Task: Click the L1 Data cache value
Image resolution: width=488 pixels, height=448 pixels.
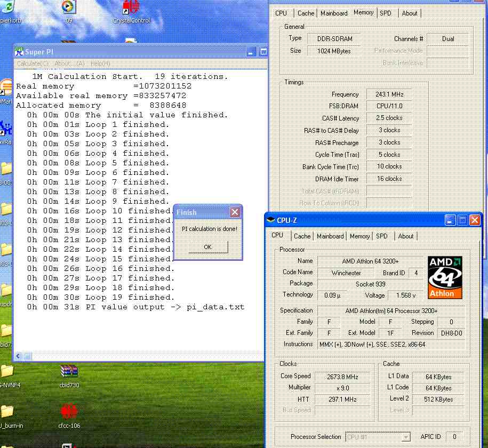Action: click(x=438, y=377)
